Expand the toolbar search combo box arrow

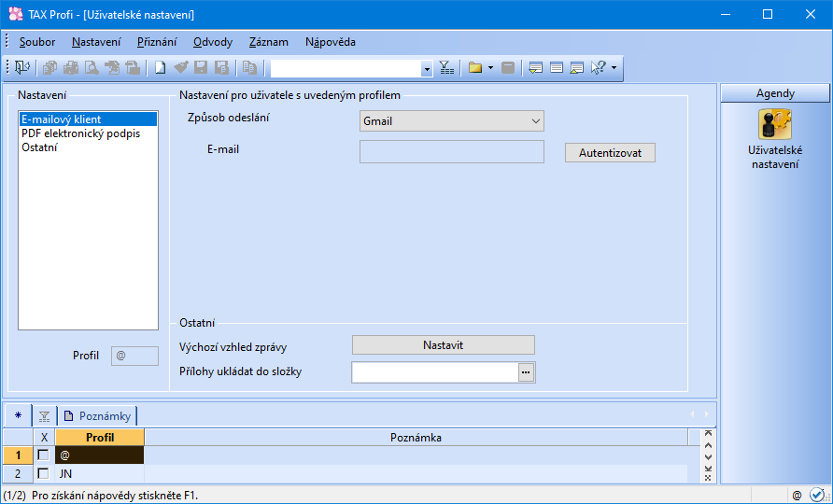point(427,68)
